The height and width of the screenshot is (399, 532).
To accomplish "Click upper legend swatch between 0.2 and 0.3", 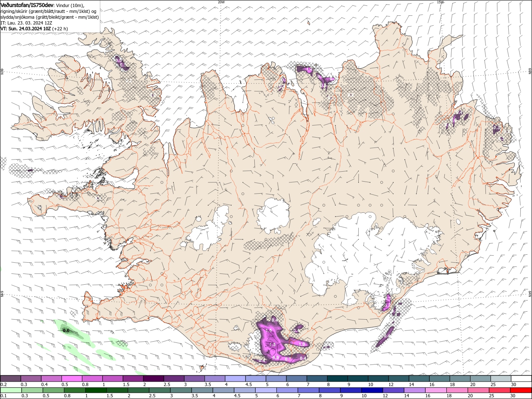I will click(11, 379).
